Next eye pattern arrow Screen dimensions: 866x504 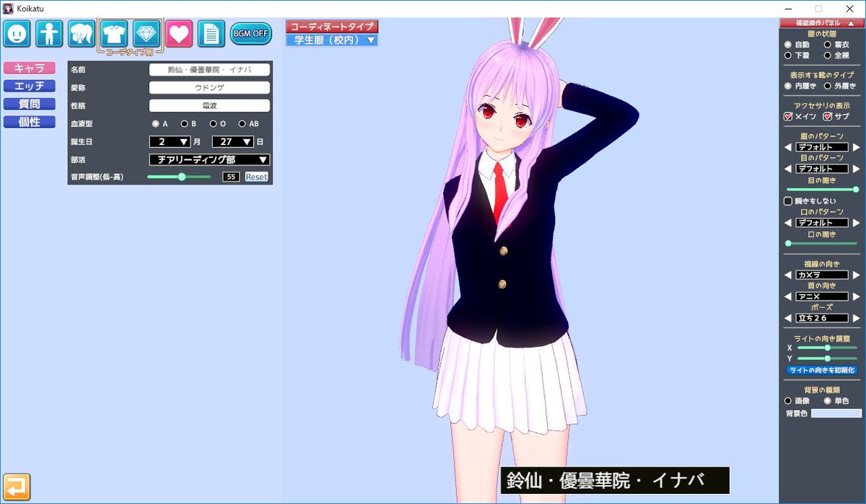(856, 169)
